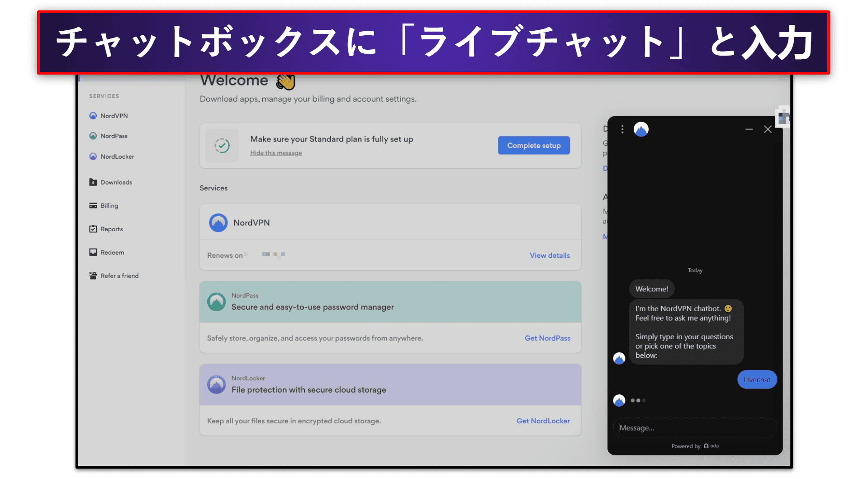The image size is (868, 479).
Task: Click the Billing card icon
Action: [93, 205]
